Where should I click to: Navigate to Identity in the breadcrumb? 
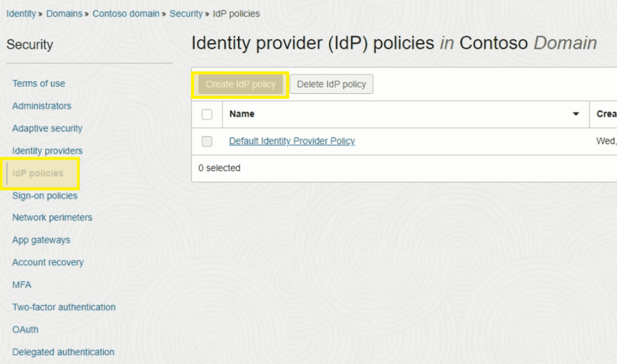coord(22,13)
